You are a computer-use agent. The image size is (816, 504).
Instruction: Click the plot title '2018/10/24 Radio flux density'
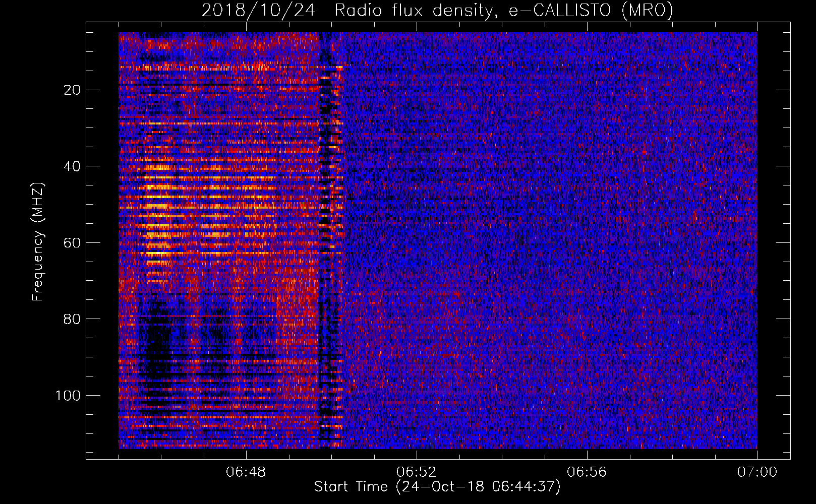pos(437,10)
